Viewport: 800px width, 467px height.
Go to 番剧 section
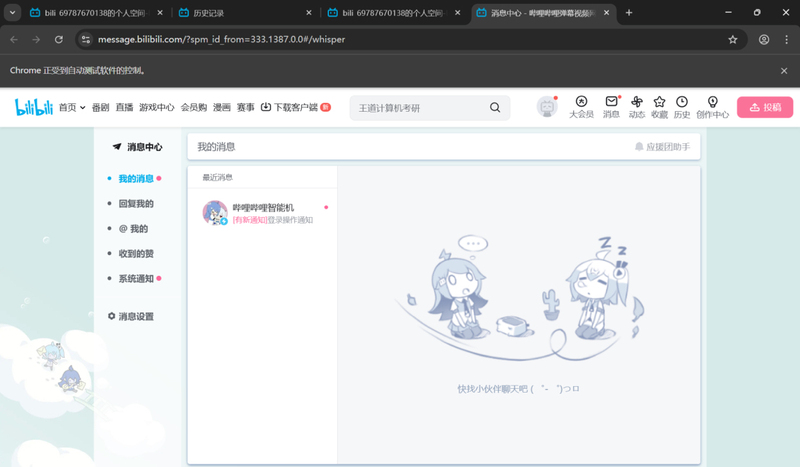(x=101, y=107)
